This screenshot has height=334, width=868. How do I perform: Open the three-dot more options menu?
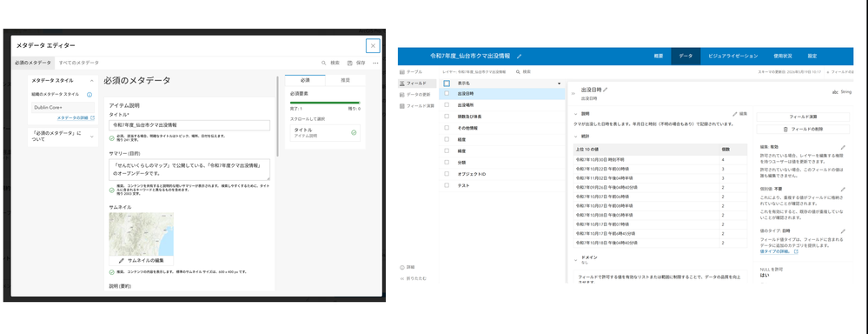(375, 63)
